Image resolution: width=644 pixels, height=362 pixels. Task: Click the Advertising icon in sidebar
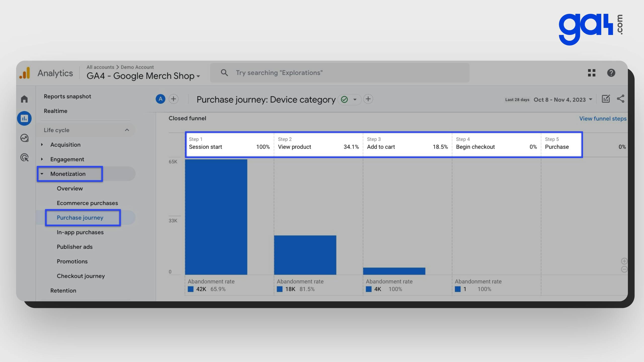(x=24, y=158)
